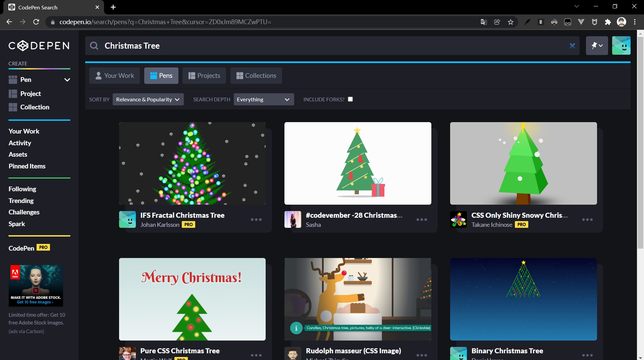Click the browser address bar URL
Image resolution: width=644 pixels, height=360 pixels.
(x=165, y=22)
